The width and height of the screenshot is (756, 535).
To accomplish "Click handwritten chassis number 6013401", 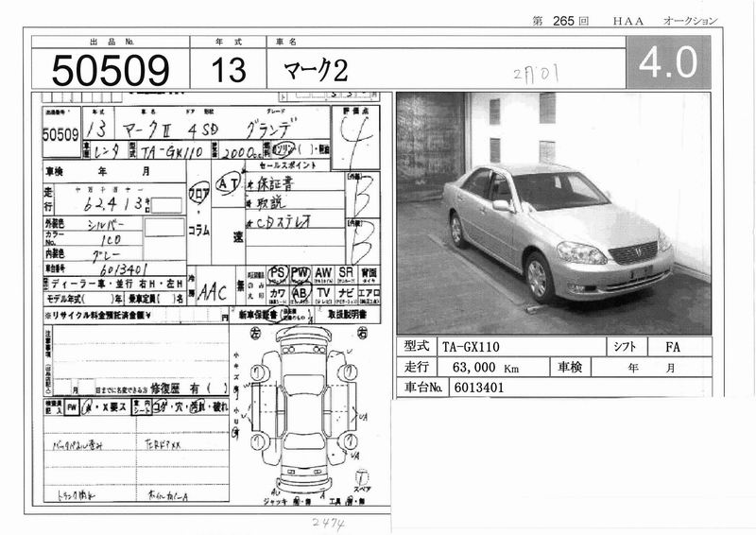I will click(124, 268).
